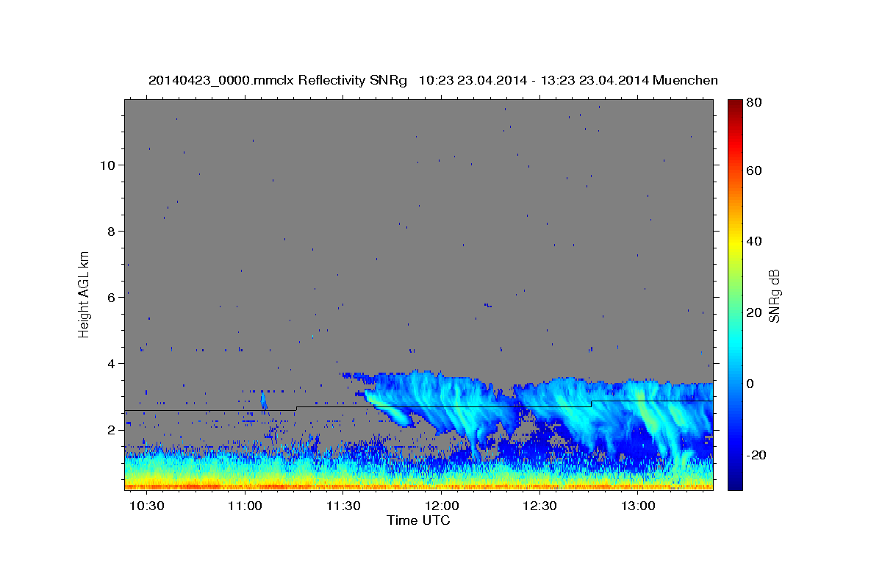Viewport: 882px width, 588px height.
Task: Click the '12:00' time tick label
Action: point(442,506)
